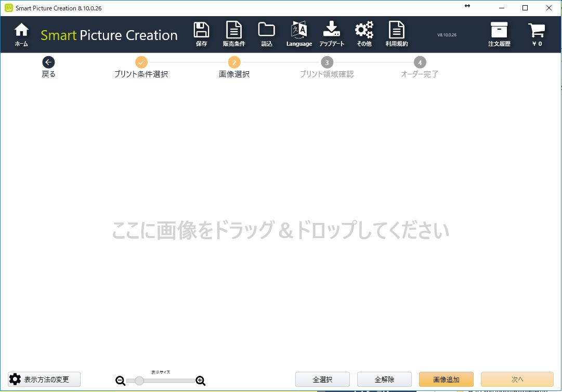
Task: Select step 1 プリント条件選択
Action: [141, 63]
